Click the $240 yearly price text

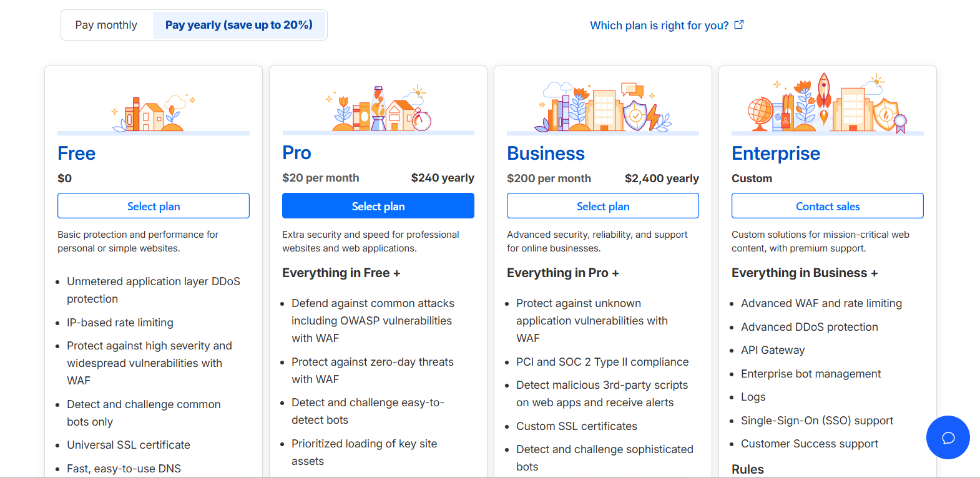click(x=443, y=178)
